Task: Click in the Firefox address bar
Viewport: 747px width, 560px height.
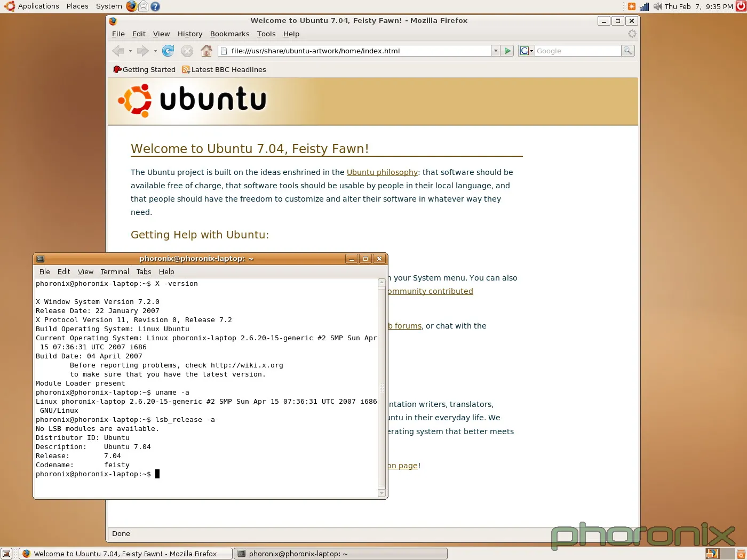Action: point(354,51)
